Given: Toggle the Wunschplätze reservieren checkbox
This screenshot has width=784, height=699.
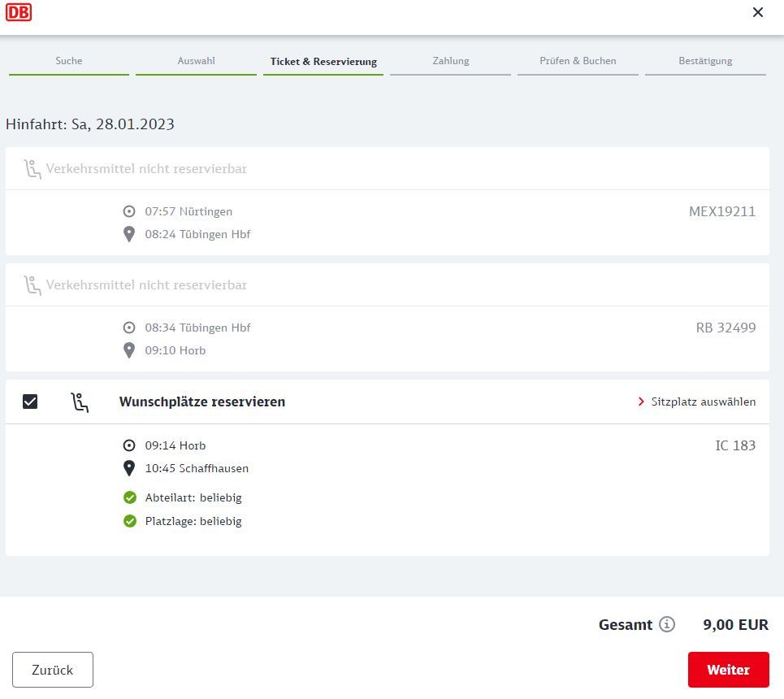Looking at the screenshot, I should 30,402.
